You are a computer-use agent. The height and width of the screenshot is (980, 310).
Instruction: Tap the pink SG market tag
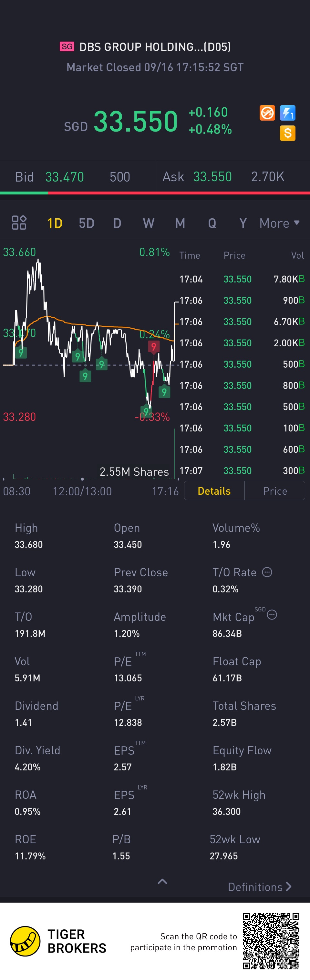(x=67, y=46)
